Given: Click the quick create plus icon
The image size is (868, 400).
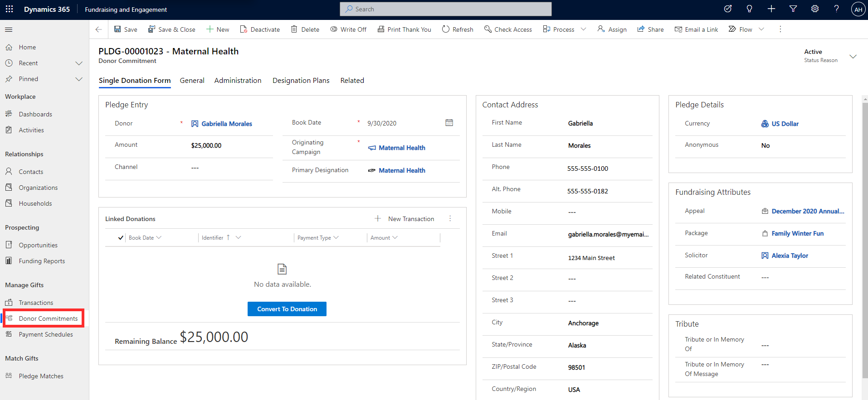Looking at the screenshot, I should click(771, 9).
